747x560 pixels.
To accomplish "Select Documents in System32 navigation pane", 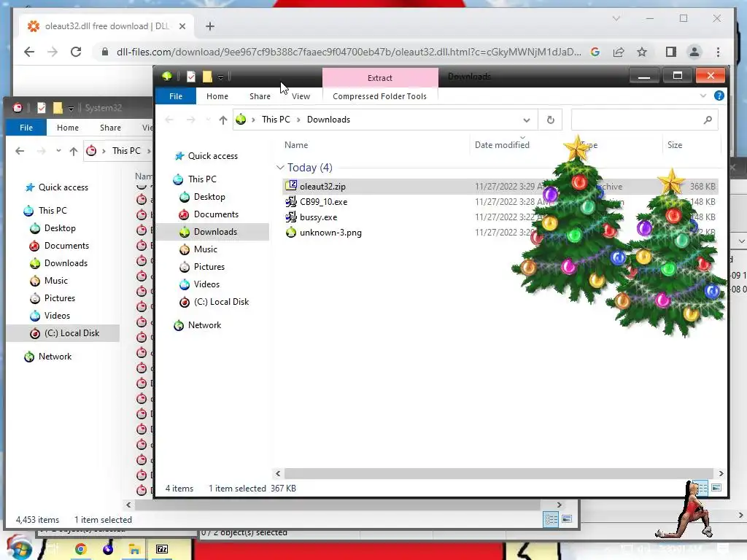I will (60, 246).
